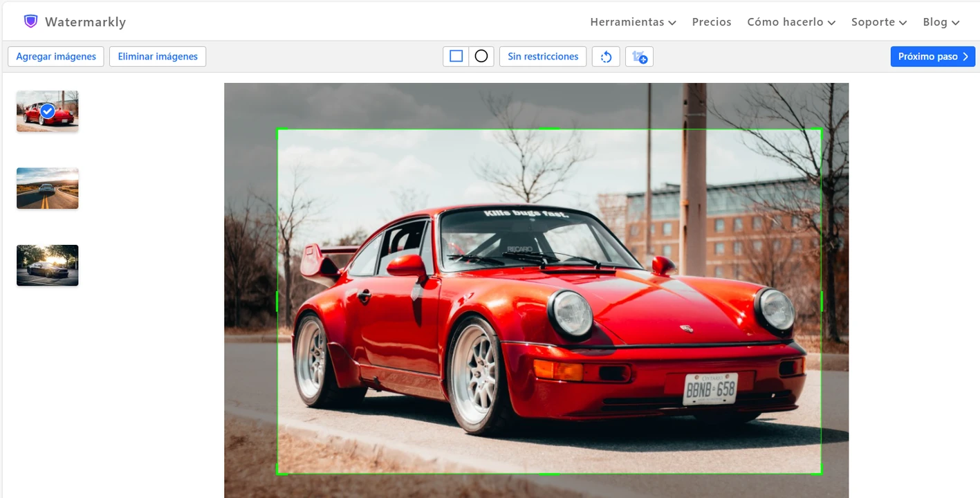This screenshot has width=980, height=498.
Task: Grab the top-left crop corner handle
Action: tap(278, 129)
